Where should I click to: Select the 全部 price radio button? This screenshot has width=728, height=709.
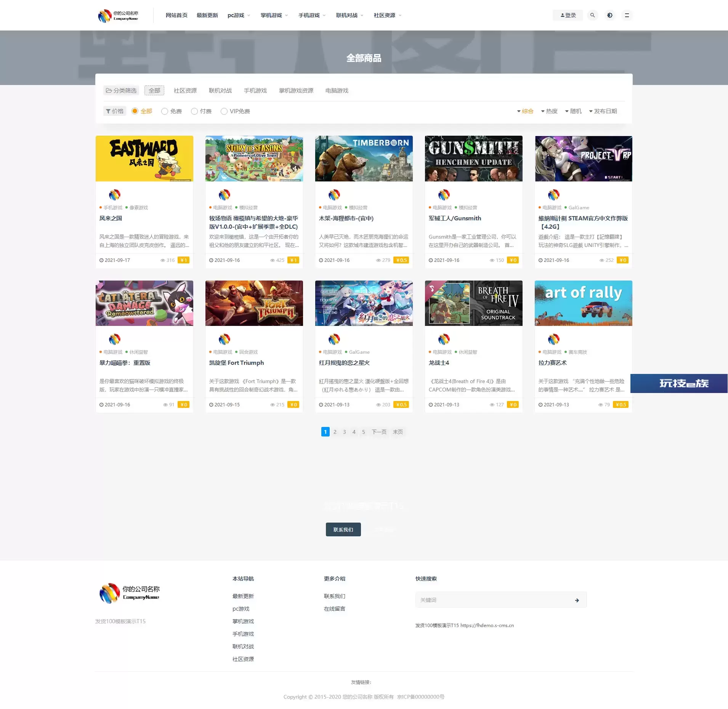(x=135, y=111)
